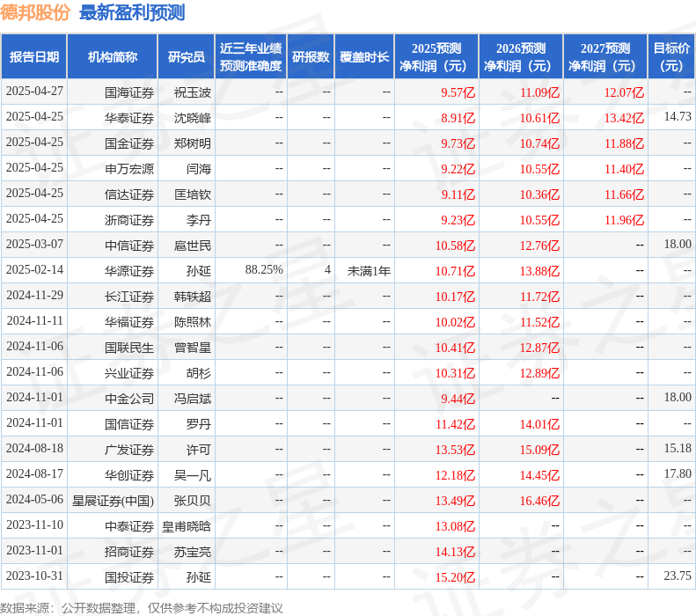696x616 pixels.
Task: Click the 德邦股份 title text
Action: 35,12
